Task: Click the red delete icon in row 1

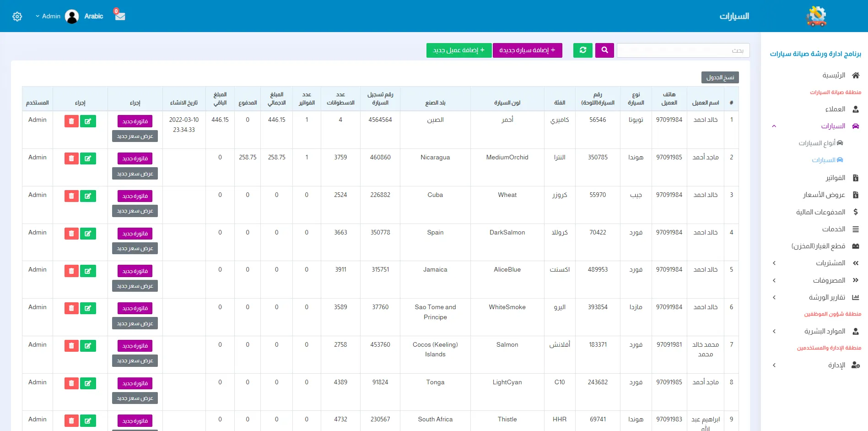Action: (71, 121)
